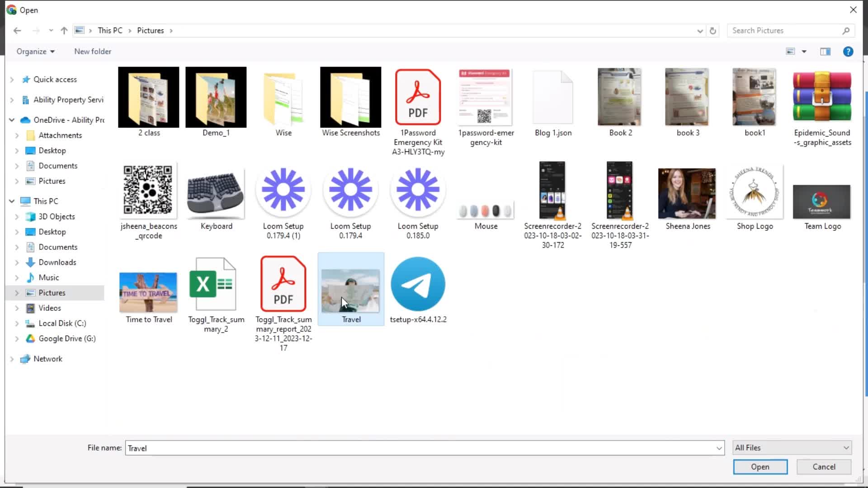868x488 pixels.
Task: Expand the Network tree item
Action: point(12,359)
